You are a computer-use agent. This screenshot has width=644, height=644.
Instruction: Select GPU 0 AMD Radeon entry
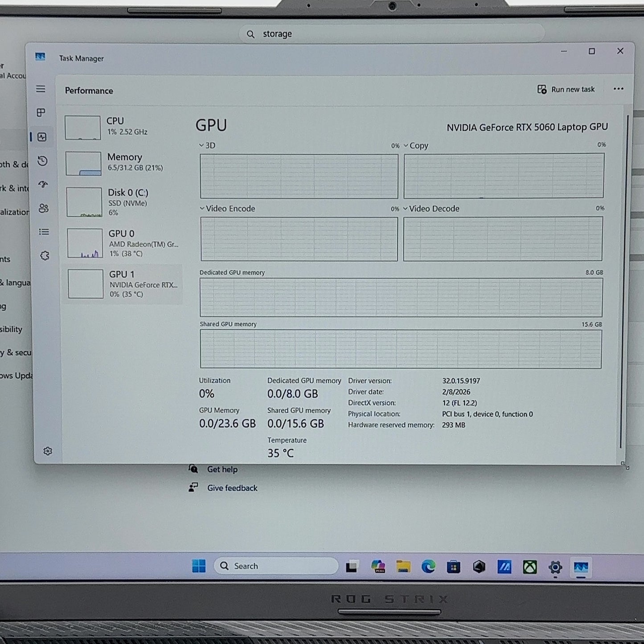click(x=123, y=243)
